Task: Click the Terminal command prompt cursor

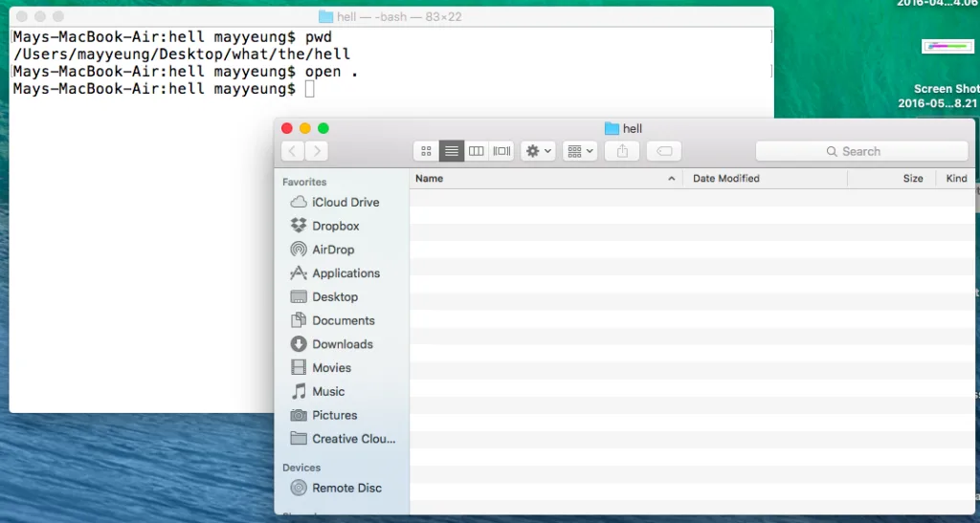Action: click(x=310, y=89)
